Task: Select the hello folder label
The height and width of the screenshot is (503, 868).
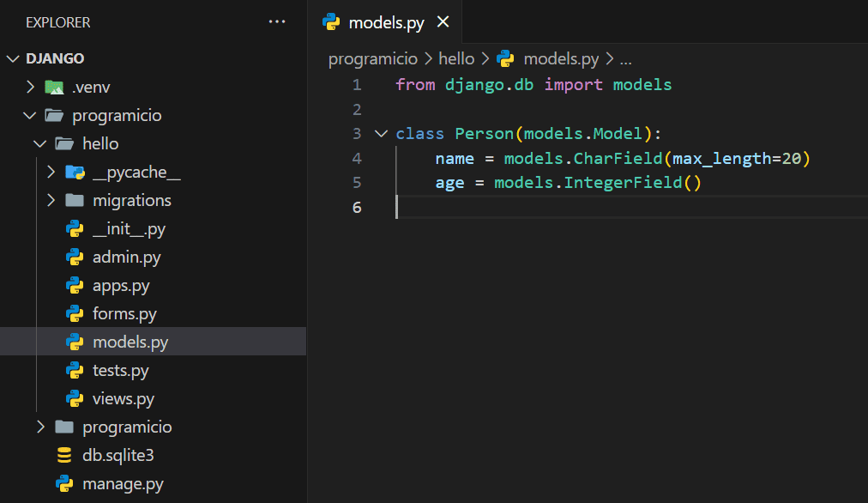Action: 100,144
